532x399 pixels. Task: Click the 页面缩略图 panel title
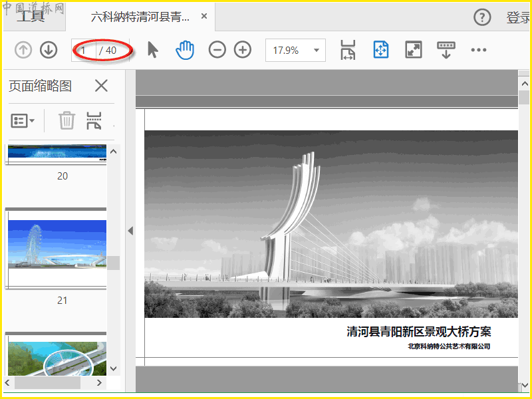pos(40,86)
